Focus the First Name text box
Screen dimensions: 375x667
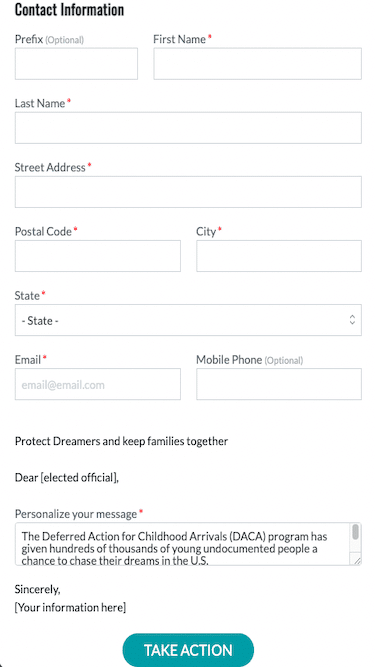[x=257, y=64]
